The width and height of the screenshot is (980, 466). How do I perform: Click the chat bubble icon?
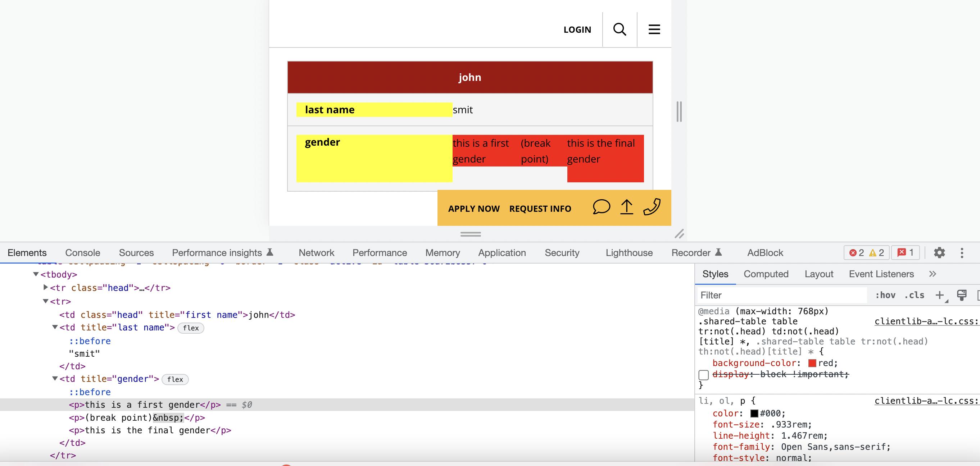click(602, 207)
